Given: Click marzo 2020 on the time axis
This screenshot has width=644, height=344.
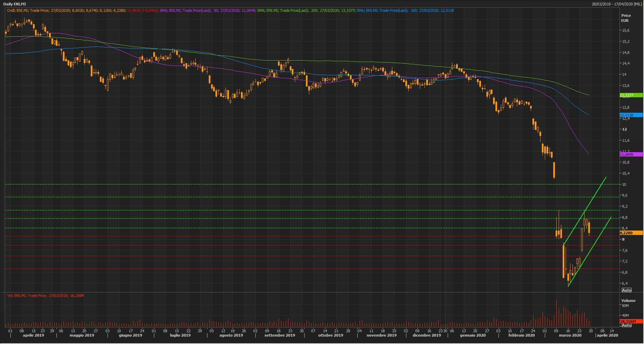Looking at the screenshot, I should click(570, 335).
